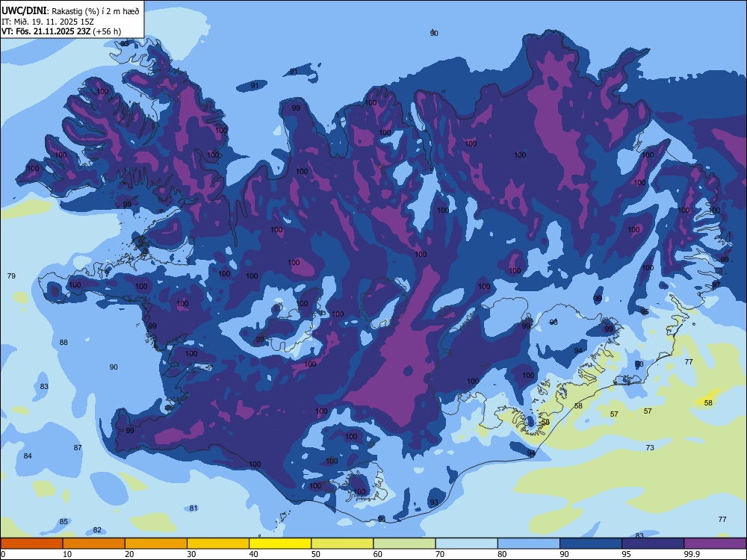The width and height of the screenshot is (747, 560).
Task: Click the 'Rakastig (%) í 2 m hæð' caption
Action: pyautogui.click(x=96, y=11)
